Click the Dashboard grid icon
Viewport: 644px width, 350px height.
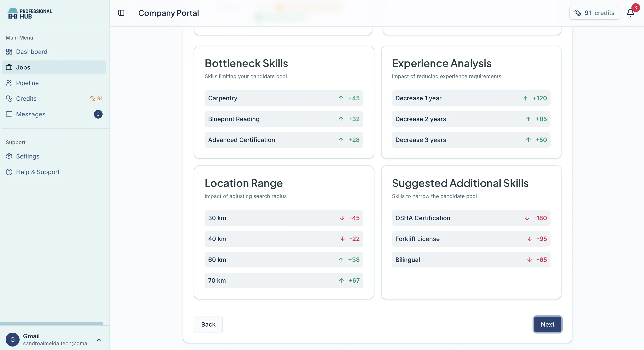pyautogui.click(x=9, y=52)
